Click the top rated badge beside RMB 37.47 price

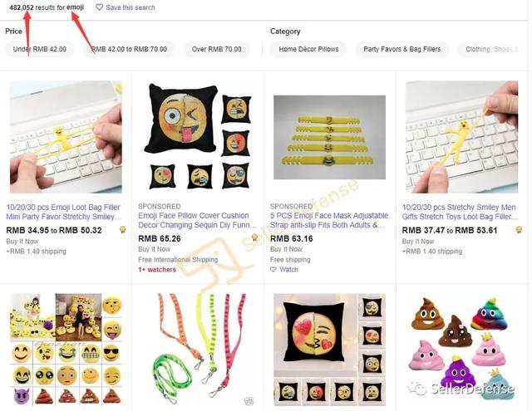pos(519,230)
